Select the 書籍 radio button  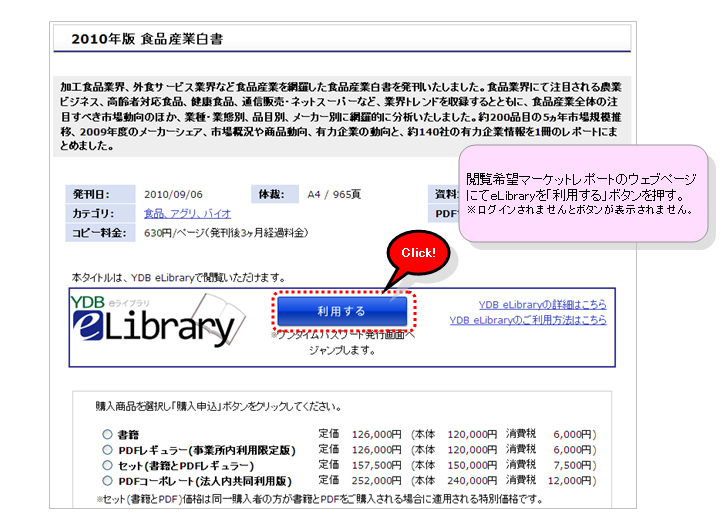pyautogui.click(x=107, y=435)
